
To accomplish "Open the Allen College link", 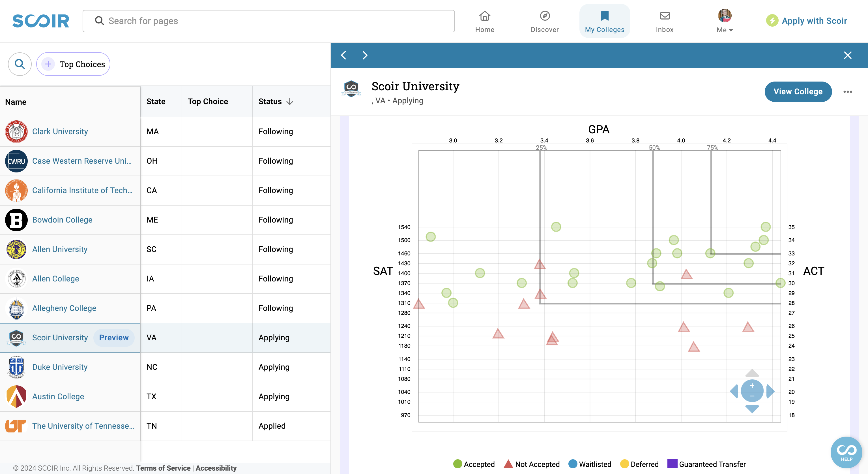I will pyautogui.click(x=56, y=278).
